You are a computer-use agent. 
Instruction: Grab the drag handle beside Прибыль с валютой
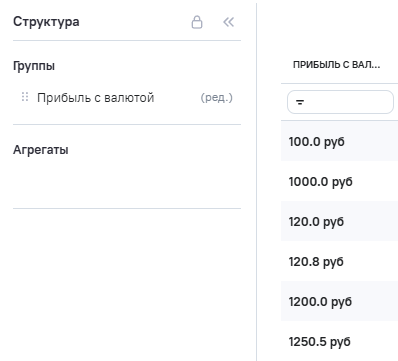25,97
